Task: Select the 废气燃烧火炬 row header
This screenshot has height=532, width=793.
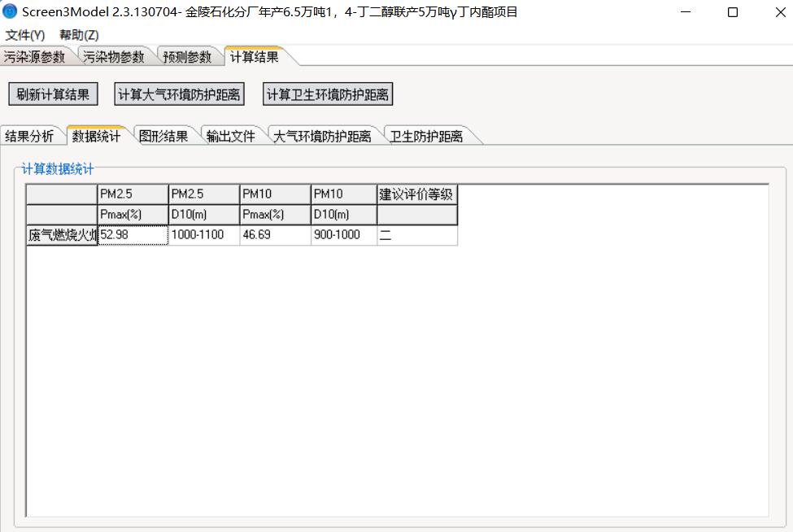Action: (62, 235)
